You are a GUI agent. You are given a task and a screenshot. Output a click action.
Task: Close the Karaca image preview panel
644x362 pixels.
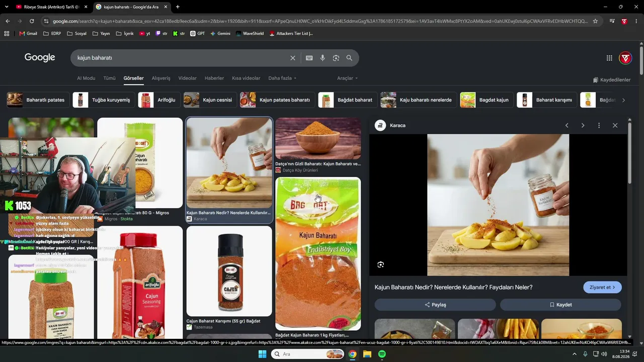[x=615, y=125]
